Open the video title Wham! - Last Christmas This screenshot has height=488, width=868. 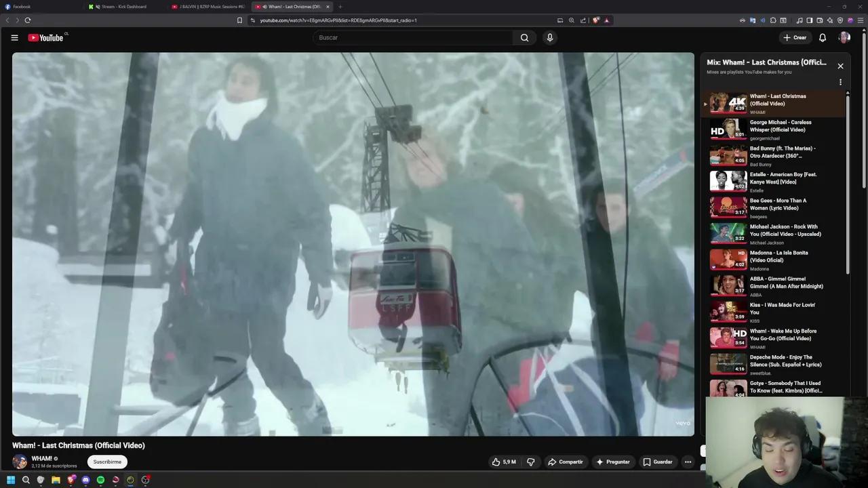[79, 445]
